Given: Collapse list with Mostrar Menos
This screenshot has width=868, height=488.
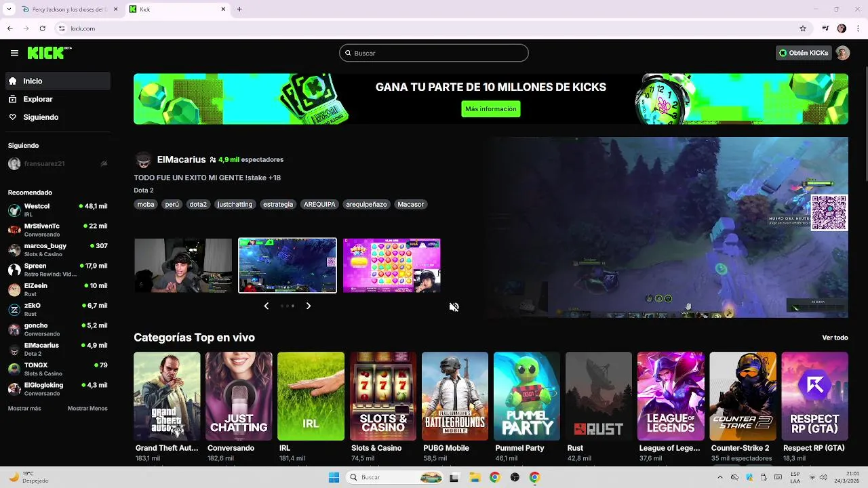Looking at the screenshot, I should point(87,409).
